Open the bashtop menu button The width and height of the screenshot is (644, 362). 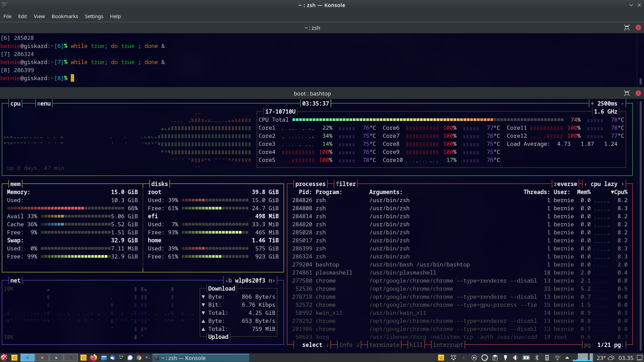click(44, 104)
